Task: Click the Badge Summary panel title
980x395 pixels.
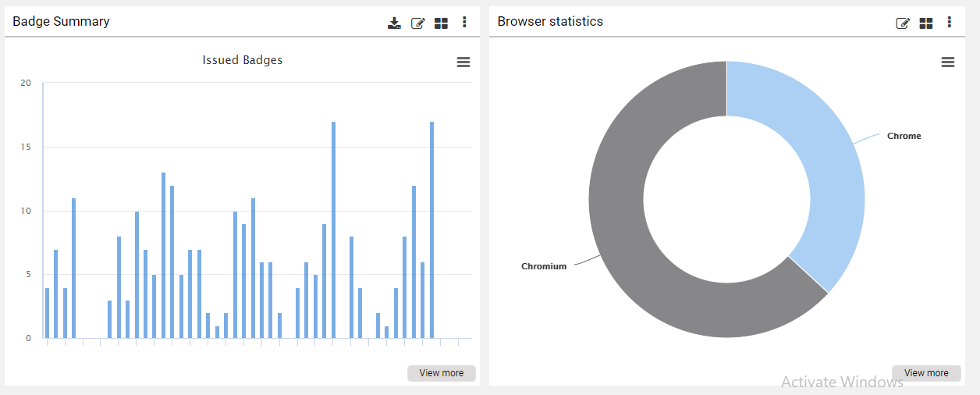Action: 61,21
